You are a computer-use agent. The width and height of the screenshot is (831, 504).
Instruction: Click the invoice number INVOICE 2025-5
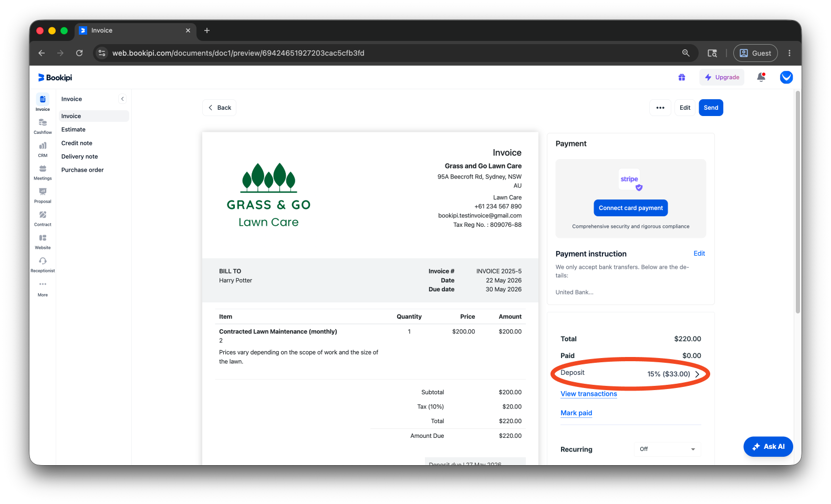(x=498, y=271)
